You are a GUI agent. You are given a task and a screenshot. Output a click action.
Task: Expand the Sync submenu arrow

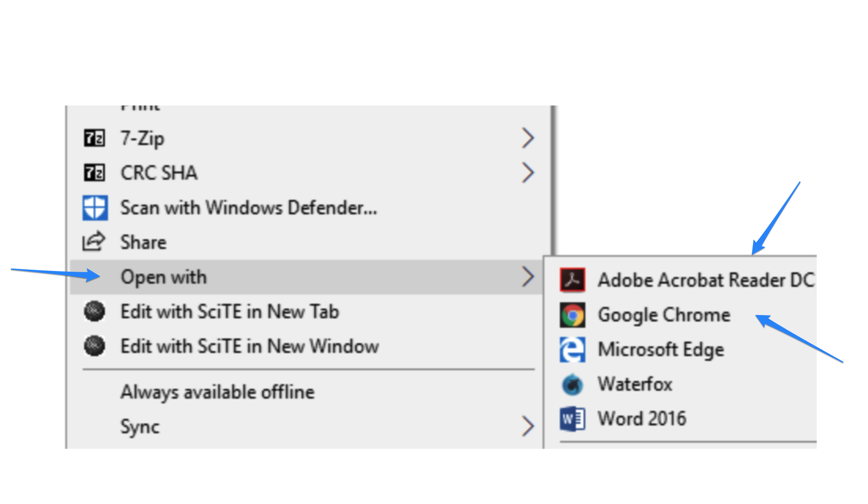(x=528, y=427)
